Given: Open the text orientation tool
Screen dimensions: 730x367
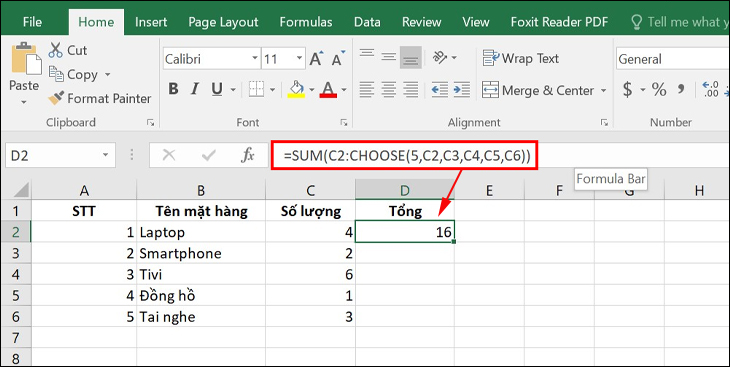Looking at the screenshot, I should (x=440, y=57).
